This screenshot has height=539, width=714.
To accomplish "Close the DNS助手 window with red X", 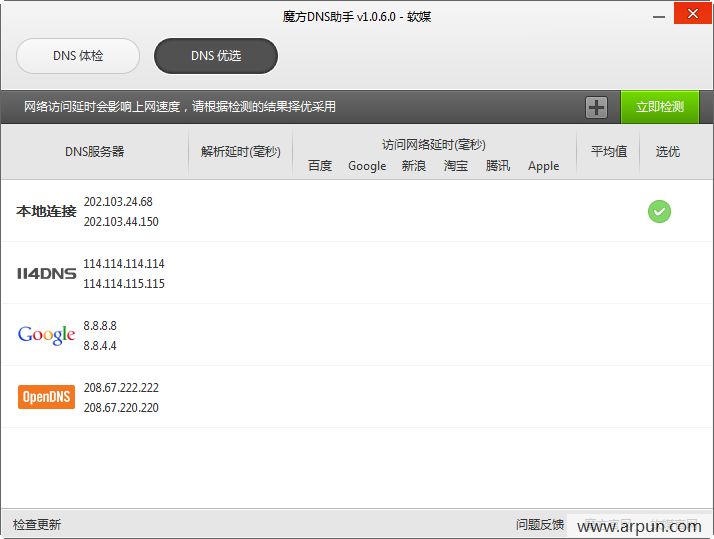I will 692,14.
